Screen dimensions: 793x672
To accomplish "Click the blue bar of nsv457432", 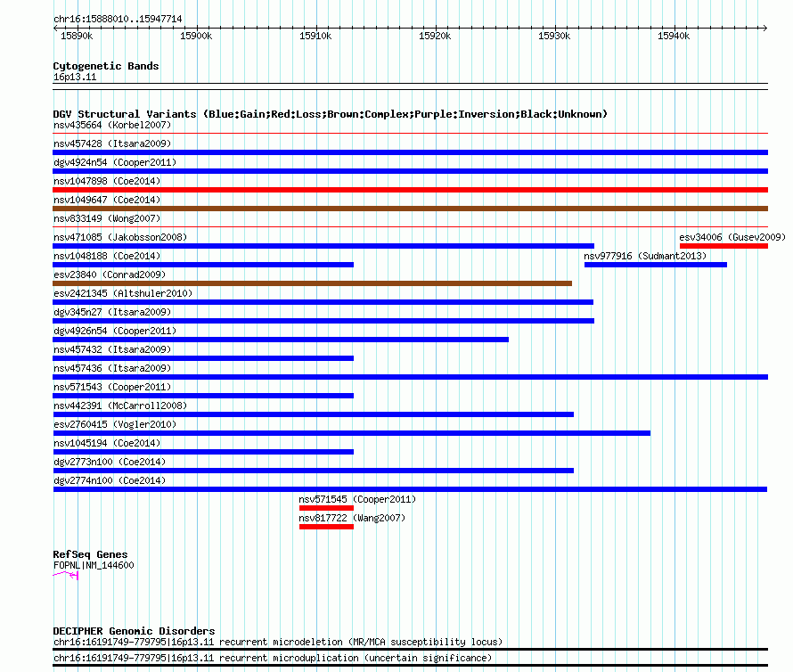I will click(203, 358).
